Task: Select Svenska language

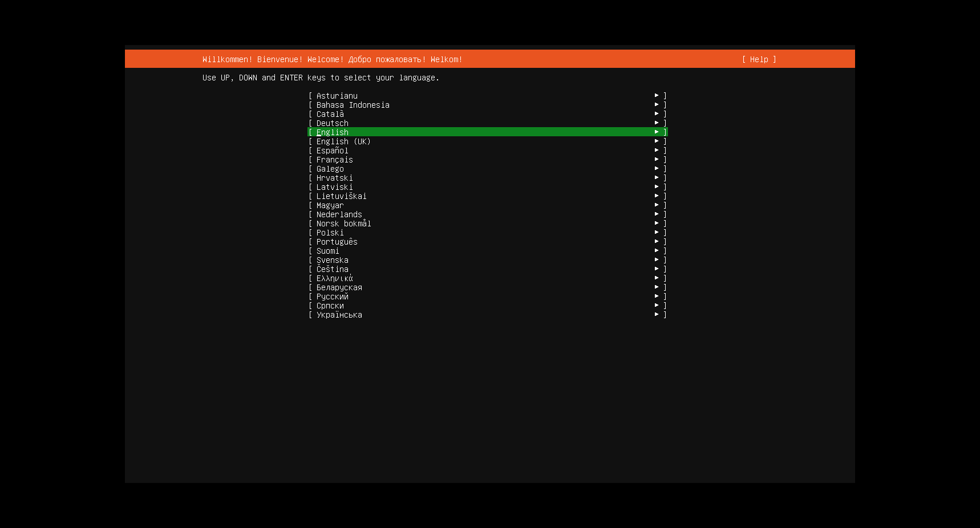Action: (x=488, y=260)
